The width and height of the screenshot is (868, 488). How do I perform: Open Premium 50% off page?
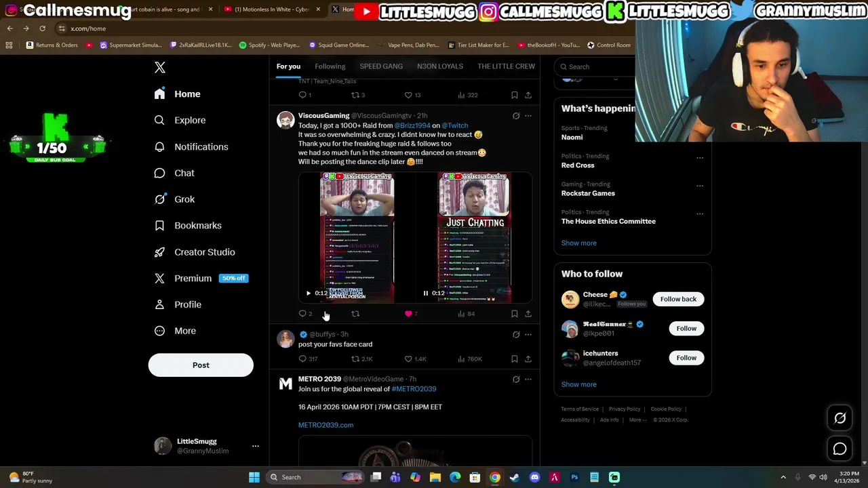tap(201, 278)
